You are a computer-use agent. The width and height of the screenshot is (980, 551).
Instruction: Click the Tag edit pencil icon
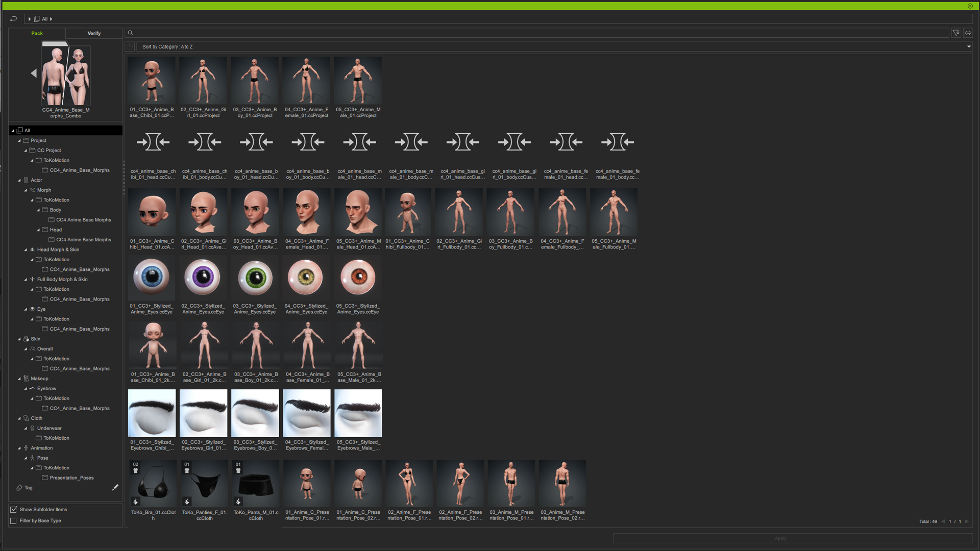(115, 487)
